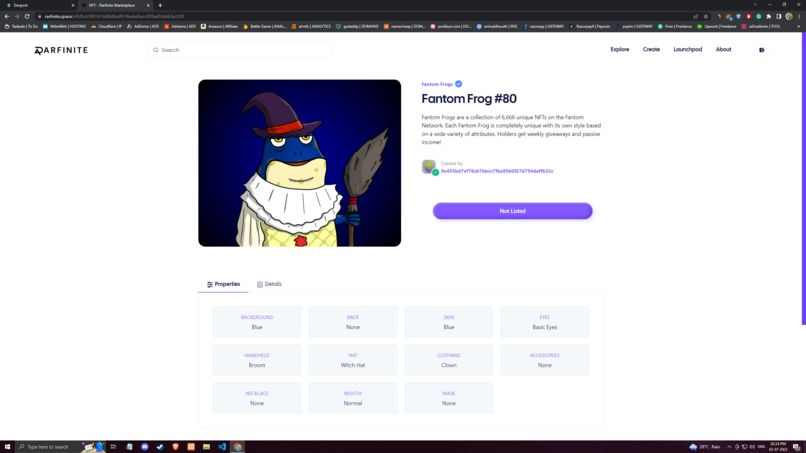Bookmark this page with the star icon
806x453 pixels.
tap(706, 16)
